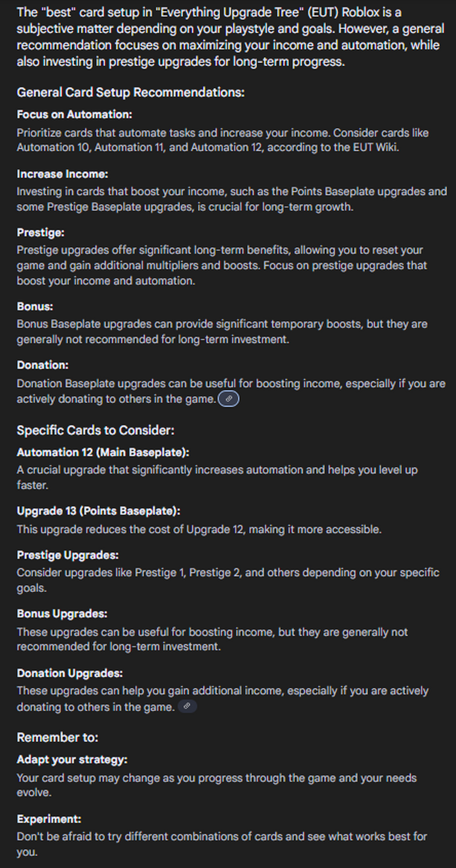Viewport: 456px width, 868px height.
Task: Select 'Upgrade 13 (Points Baseplate):' title
Action: (98, 511)
